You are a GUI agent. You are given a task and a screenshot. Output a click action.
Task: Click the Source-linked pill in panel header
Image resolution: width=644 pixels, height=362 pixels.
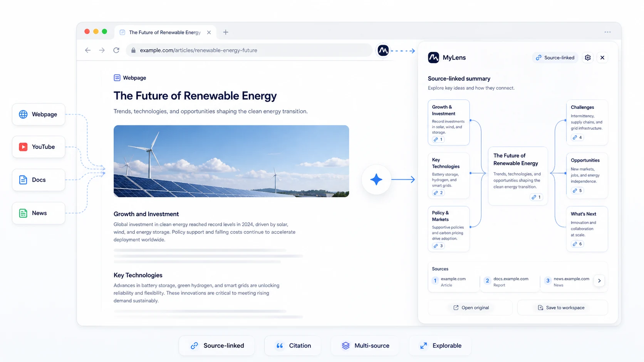[555, 58]
